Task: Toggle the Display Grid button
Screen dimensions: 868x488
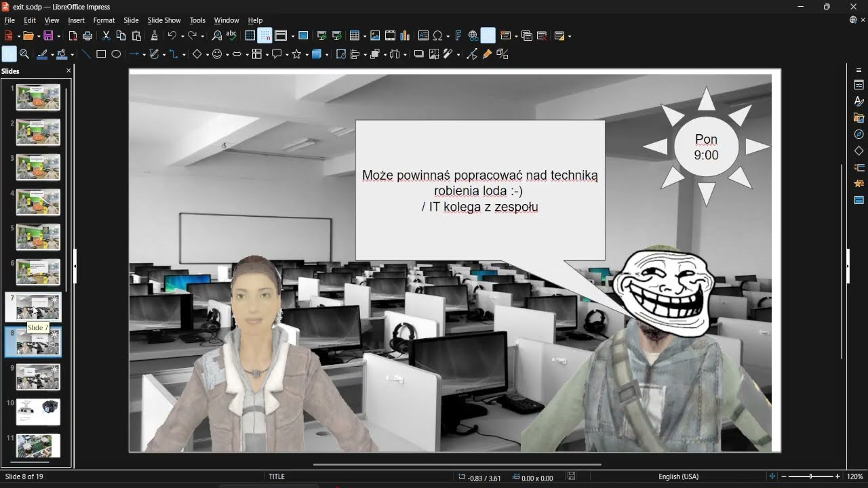Action: [x=250, y=36]
